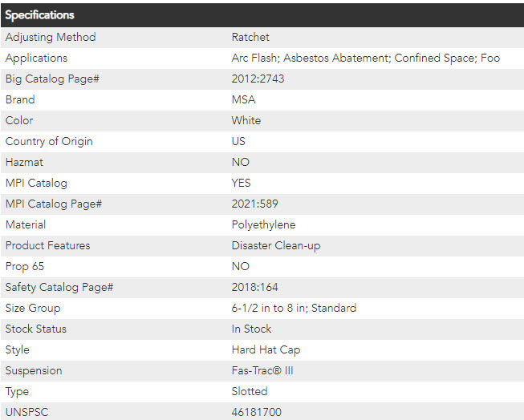Select the Applications row value text
This screenshot has width=524, height=420.
365,58
